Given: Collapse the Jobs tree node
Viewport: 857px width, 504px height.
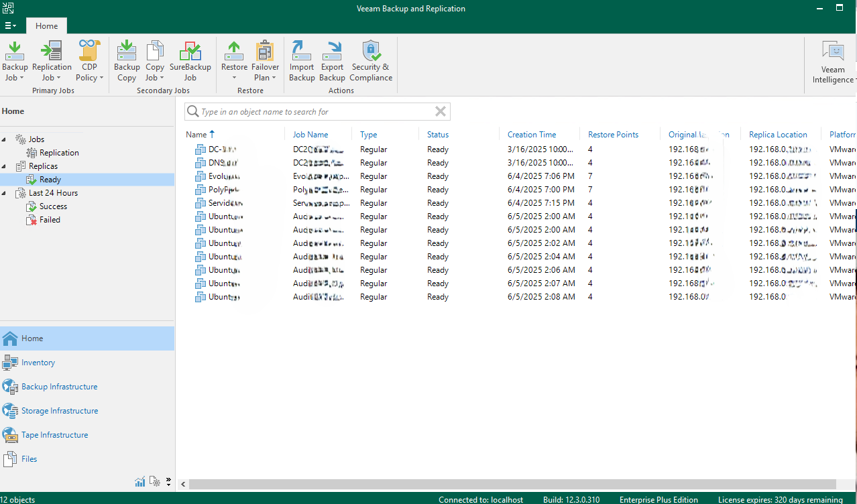Looking at the screenshot, I should click(5, 139).
